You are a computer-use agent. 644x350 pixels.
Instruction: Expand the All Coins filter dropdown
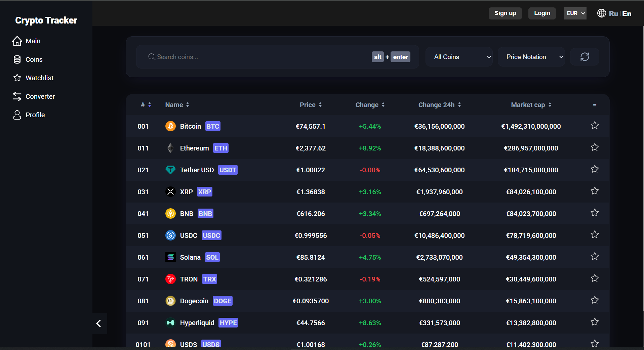click(459, 57)
